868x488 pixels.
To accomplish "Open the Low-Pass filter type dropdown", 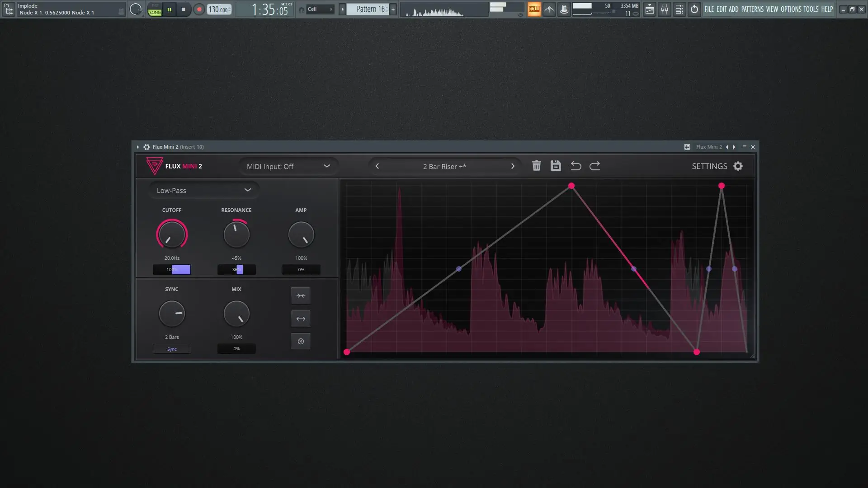I will (x=204, y=190).
